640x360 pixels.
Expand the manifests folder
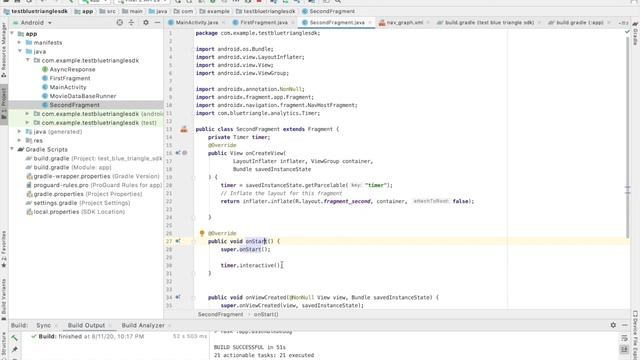[19, 42]
